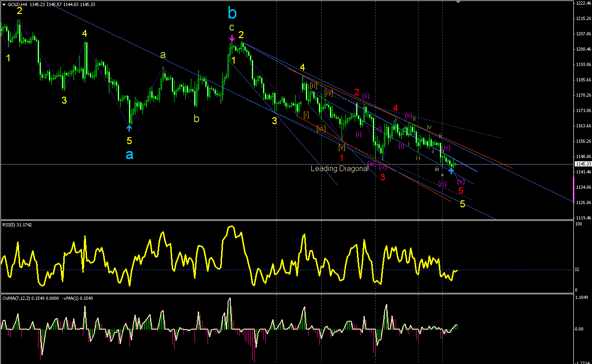Select yellow '4' above the orange [ii] label

[x=303, y=67]
